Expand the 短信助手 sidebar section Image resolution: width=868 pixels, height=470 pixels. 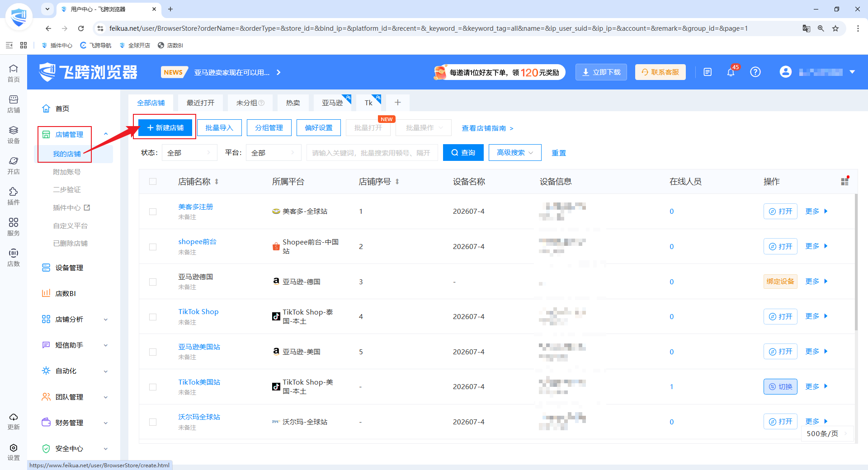point(106,345)
